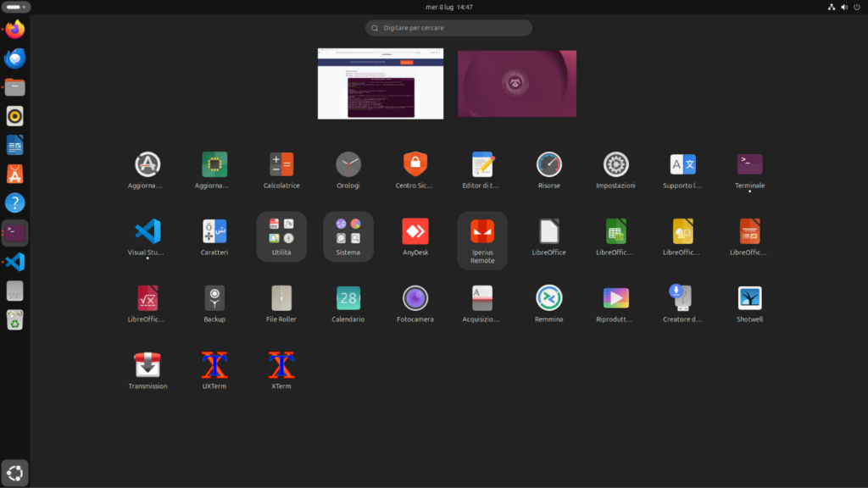Open the white LibreOffice Start Center icon
The image size is (868, 488).
[548, 231]
